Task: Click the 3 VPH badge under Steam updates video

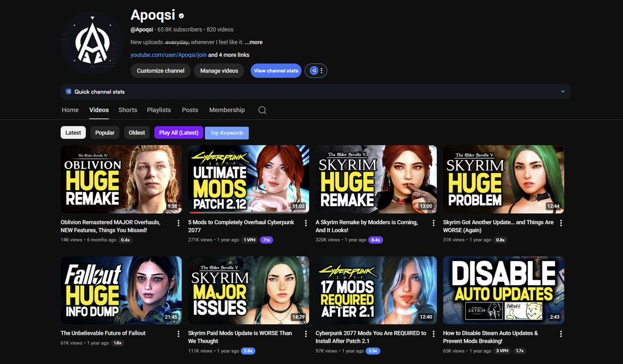Action: (x=502, y=351)
